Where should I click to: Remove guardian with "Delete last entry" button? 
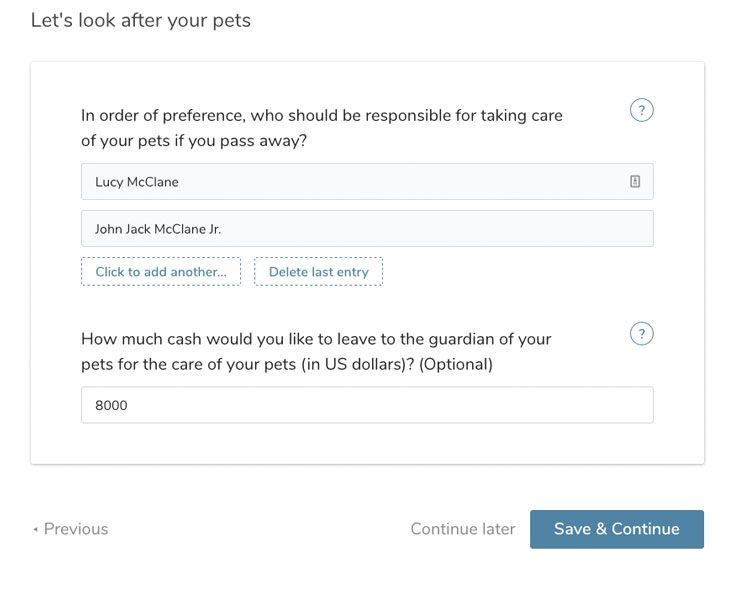tap(318, 272)
